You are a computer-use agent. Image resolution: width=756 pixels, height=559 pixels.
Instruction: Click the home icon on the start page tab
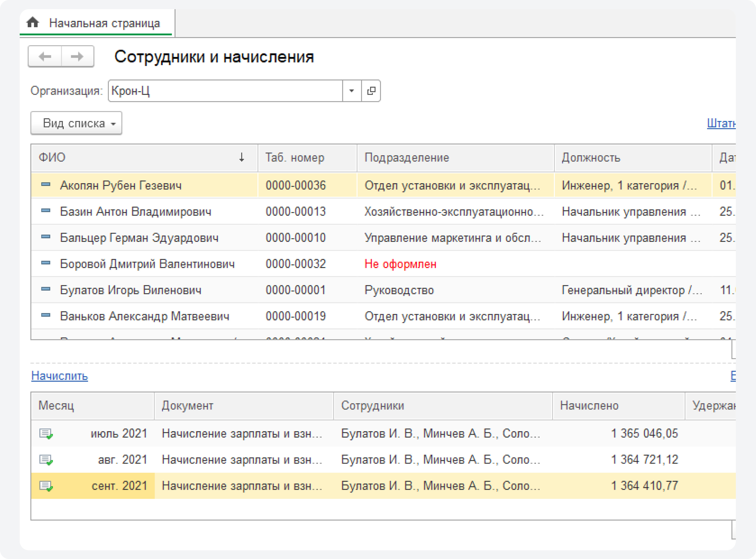click(x=33, y=22)
